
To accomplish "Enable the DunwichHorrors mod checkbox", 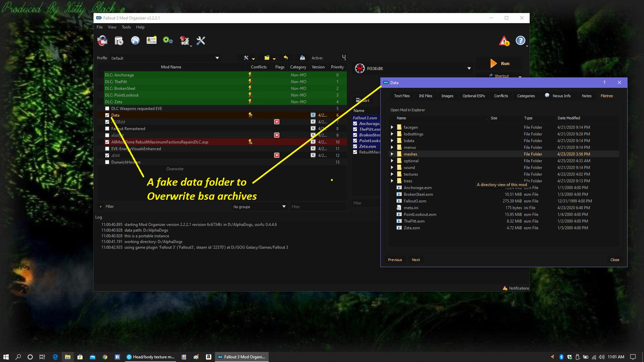I will pyautogui.click(x=107, y=162).
